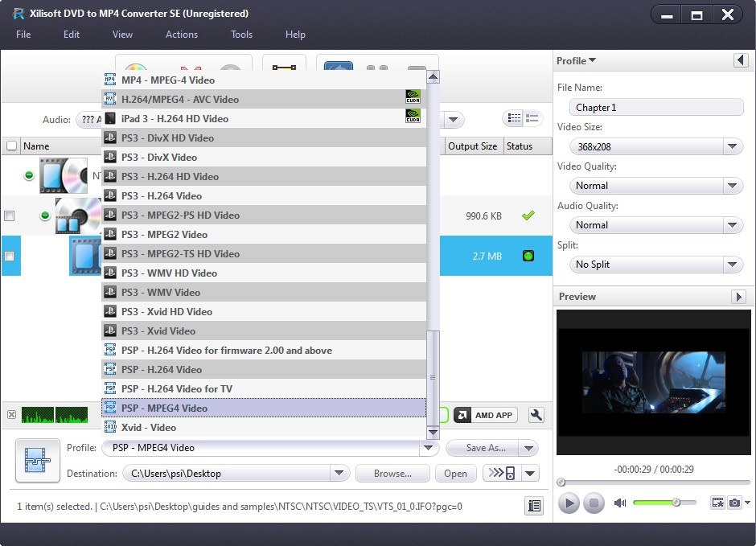Select Xvid - Video profile

[x=264, y=428]
